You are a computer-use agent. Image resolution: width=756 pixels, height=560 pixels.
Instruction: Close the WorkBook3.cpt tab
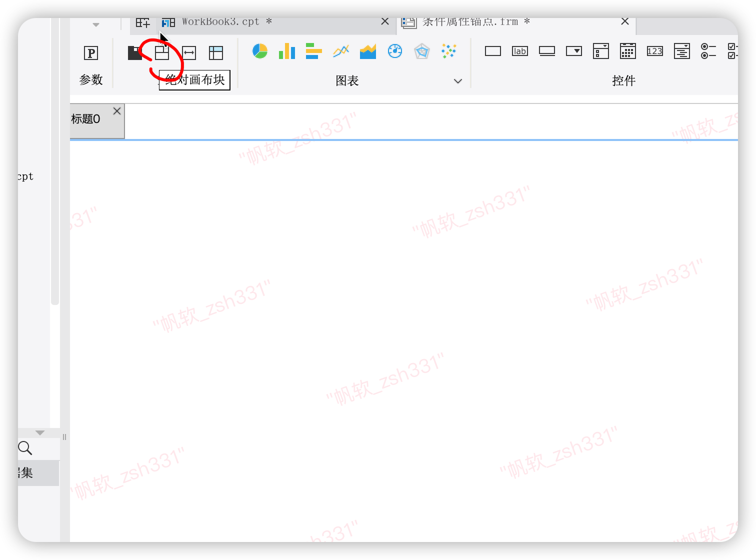tap(385, 21)
